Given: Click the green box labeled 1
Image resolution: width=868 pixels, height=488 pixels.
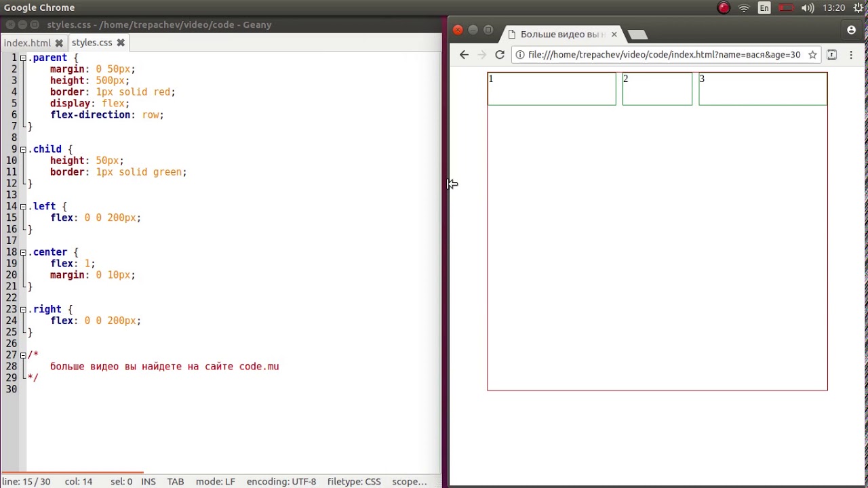Looking at the screenshot, I should click(552, 89).
